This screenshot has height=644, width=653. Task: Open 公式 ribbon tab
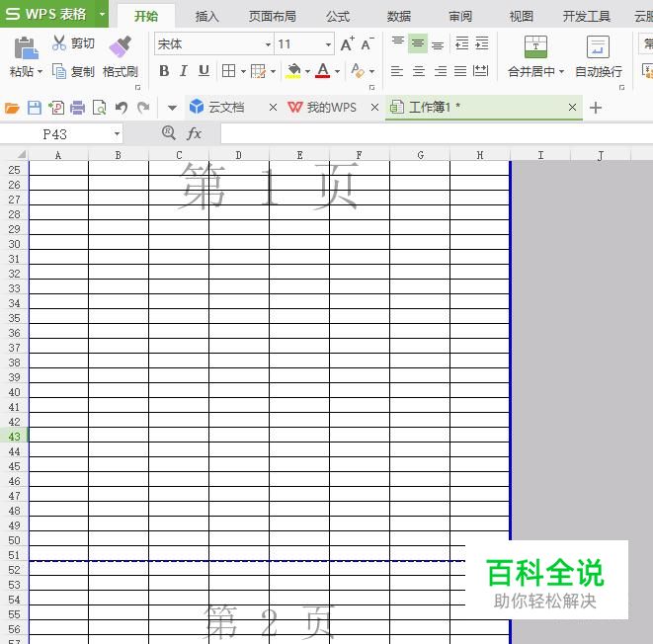coord(338,16)
